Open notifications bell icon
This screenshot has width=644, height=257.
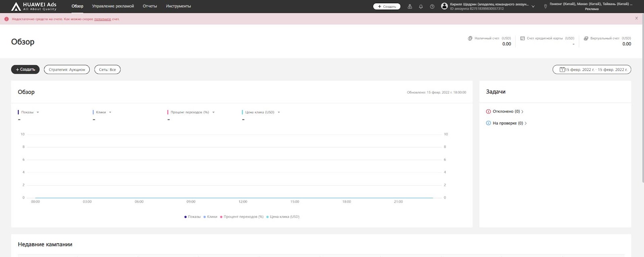421,6
